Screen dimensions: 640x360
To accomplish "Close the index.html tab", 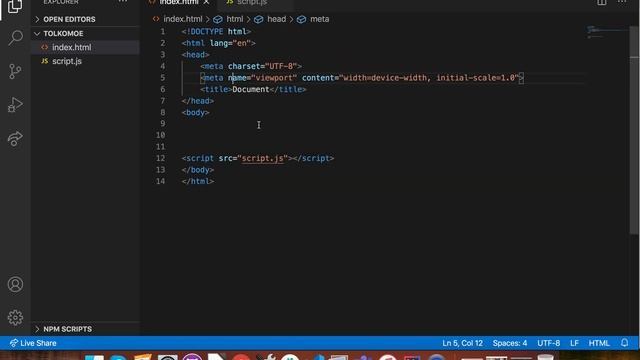I will 207,2.
